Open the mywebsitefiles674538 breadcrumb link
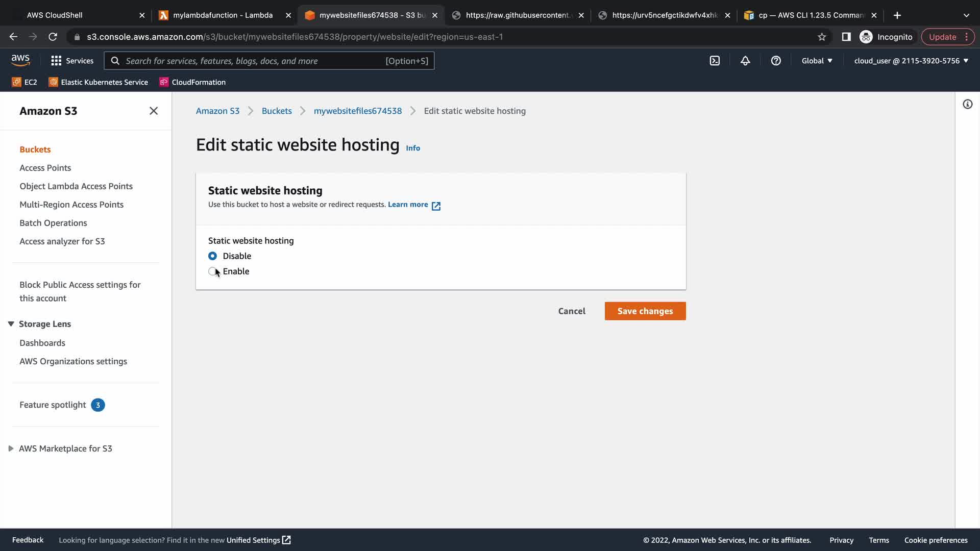980x551 pixels. coord(357,111)
